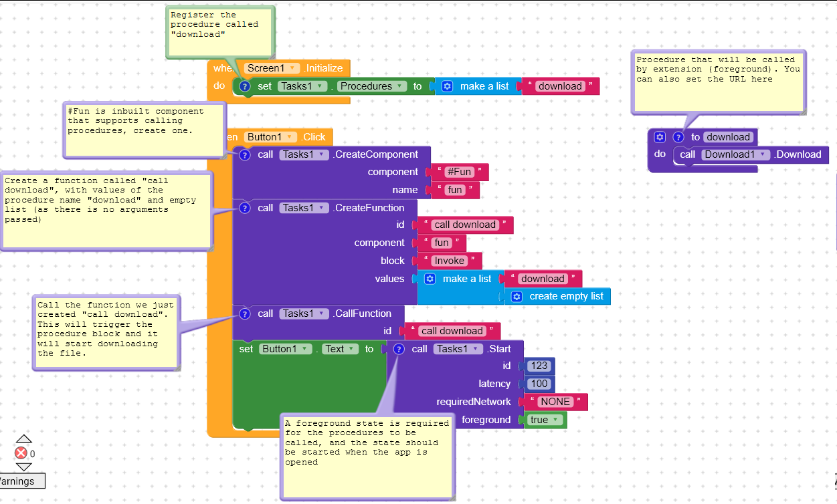Open Screen1 dropdown in Initialize event

(x=272, y=68)
